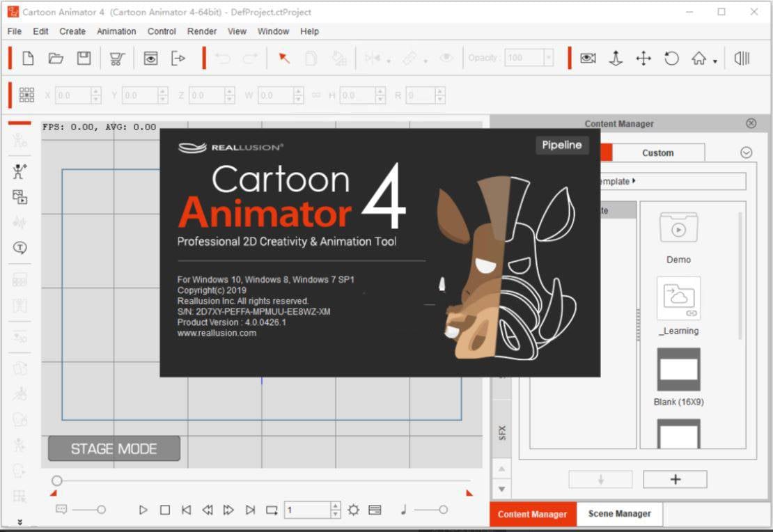
Task: Open the Create Character icon in left sidebar
Action: (x=19, y=171)
